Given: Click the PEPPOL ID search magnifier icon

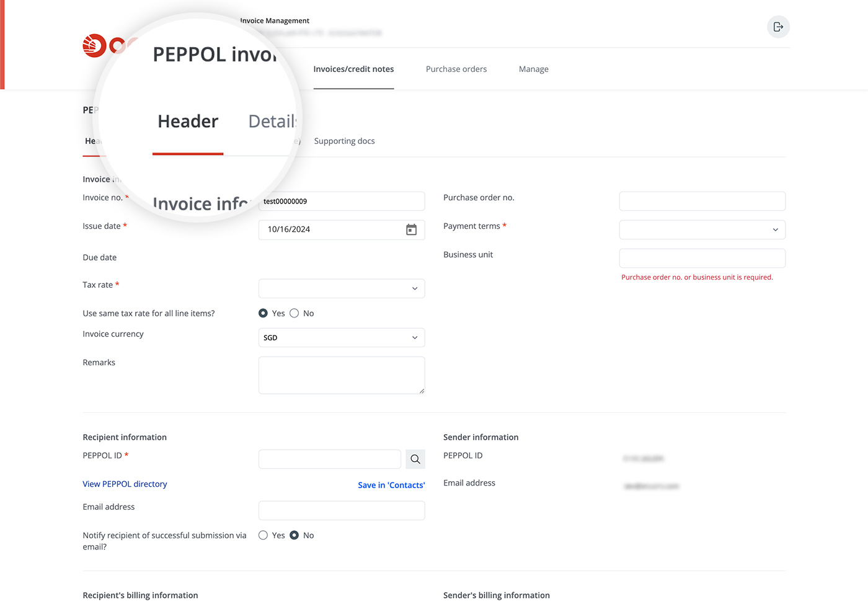Looking at the screenshot, I should pyautogui.click(x=415, y=459).
